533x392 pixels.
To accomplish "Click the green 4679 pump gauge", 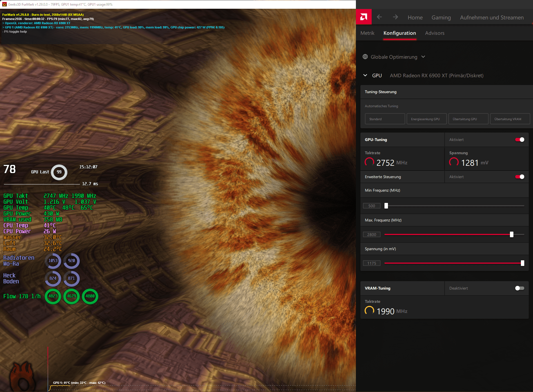I will tap(72, 296).
